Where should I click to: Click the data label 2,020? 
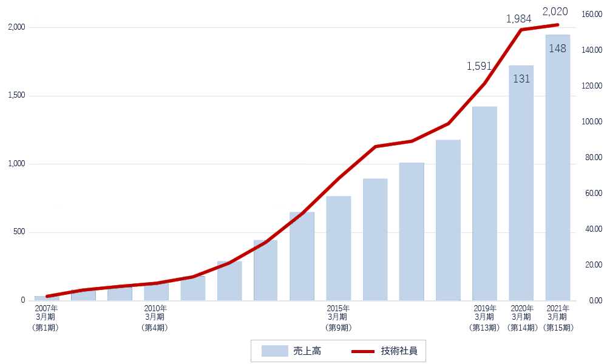(x=555, y=12)
